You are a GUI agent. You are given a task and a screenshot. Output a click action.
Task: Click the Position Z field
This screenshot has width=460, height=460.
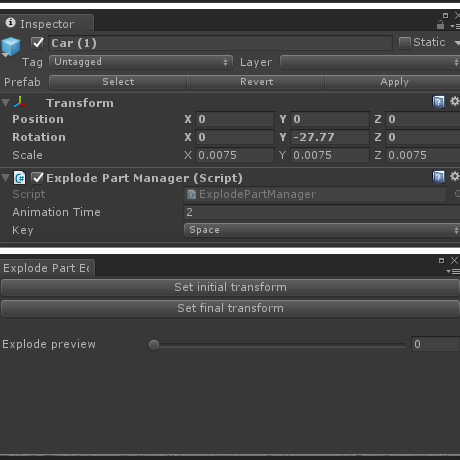[423, 119]
